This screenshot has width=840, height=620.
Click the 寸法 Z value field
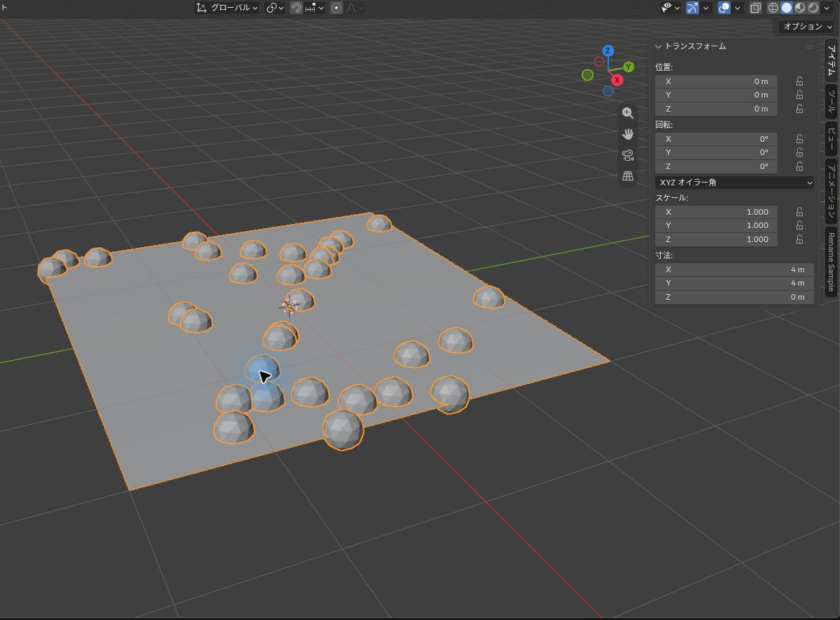coord(735,297)
